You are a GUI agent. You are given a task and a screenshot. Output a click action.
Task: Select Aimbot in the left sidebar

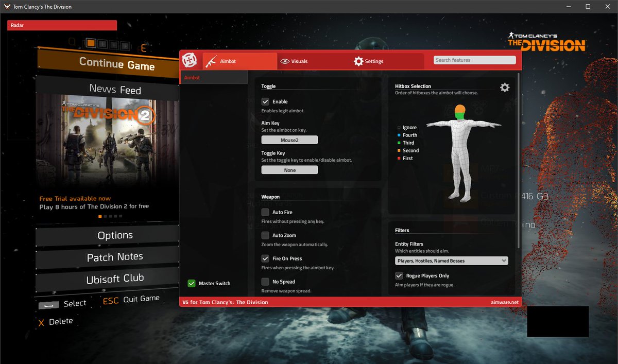point(213,78)
